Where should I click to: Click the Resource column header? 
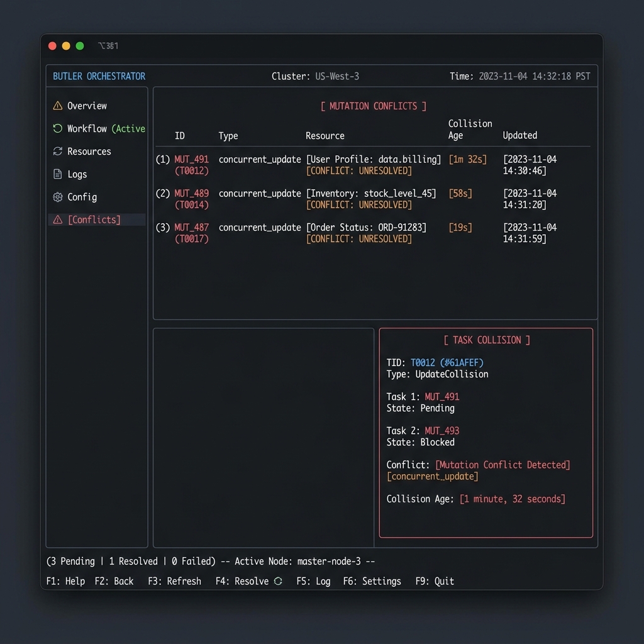click(325, 136)
